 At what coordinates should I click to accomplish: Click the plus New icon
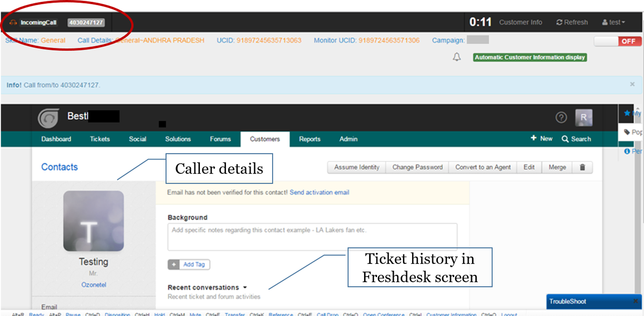(x=534, y=138)
